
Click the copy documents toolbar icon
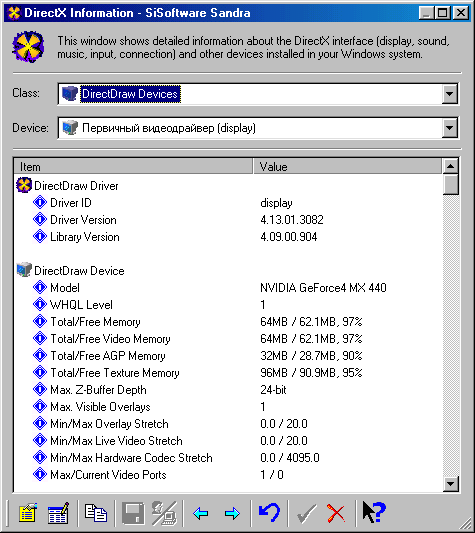pyautogui.click(x=96, y=513)
